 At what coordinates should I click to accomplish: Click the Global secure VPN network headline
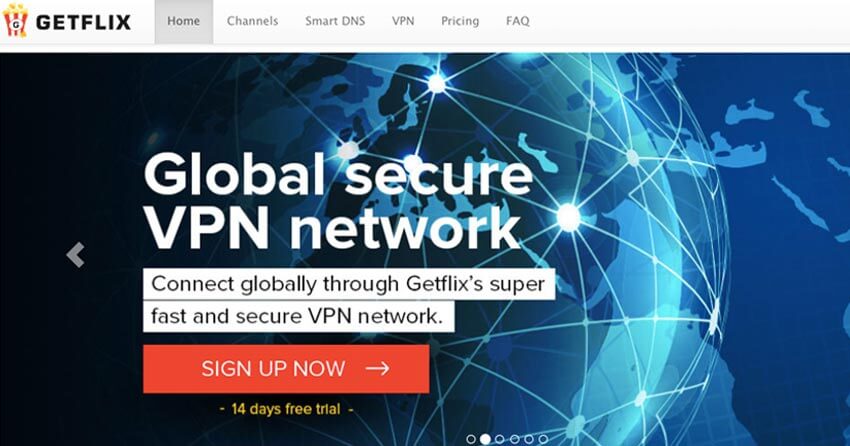[338, 201]
